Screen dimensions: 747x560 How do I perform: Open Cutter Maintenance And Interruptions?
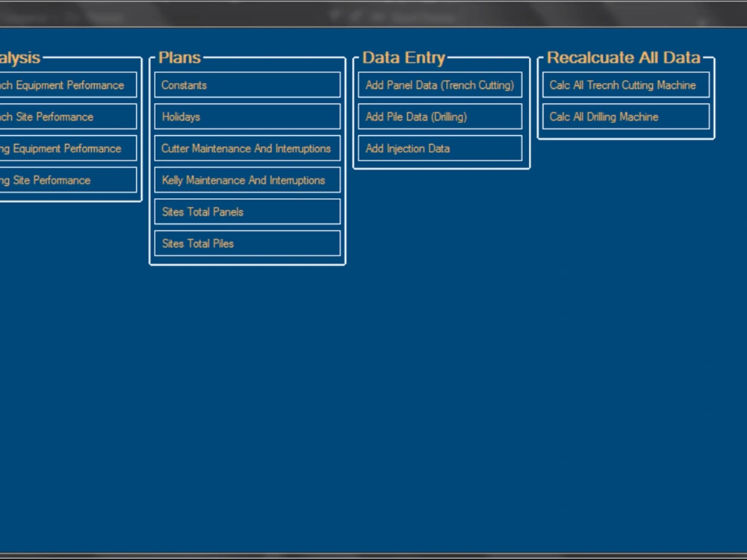point(247,149)
